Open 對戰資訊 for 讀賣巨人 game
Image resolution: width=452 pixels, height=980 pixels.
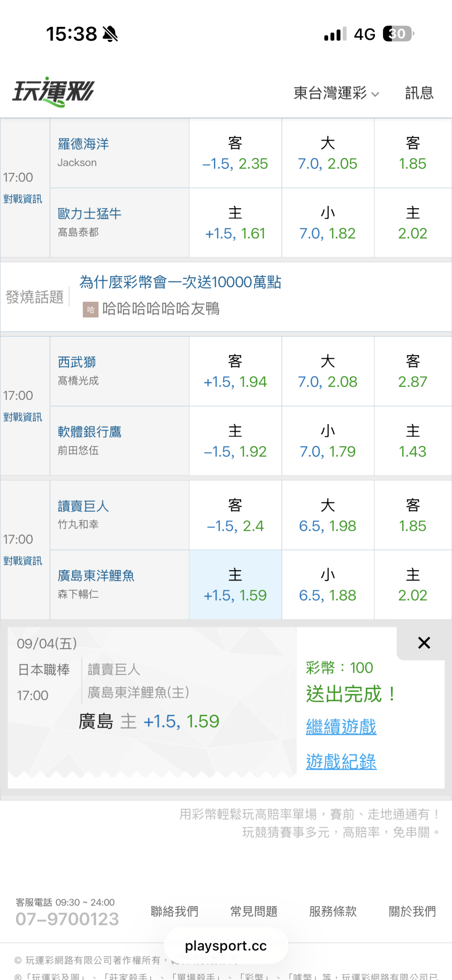(23, 561)
